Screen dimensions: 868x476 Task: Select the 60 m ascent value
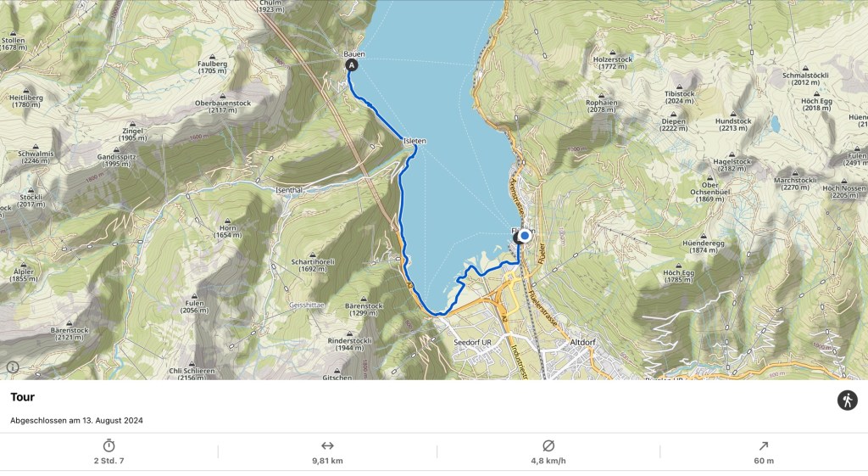click(x=764, y=461)
